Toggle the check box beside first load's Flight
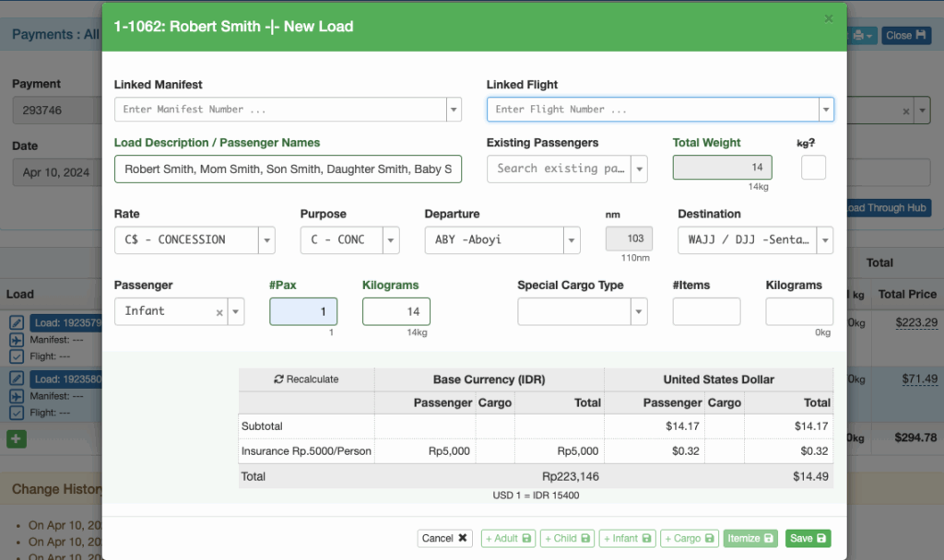Screen dimensions: 944x560 click(x=17, y=356)
